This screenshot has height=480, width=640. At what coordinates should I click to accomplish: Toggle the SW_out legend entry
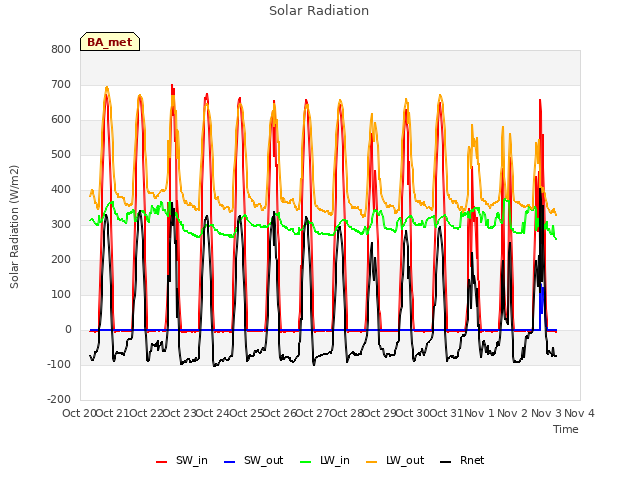coord(253,461)
